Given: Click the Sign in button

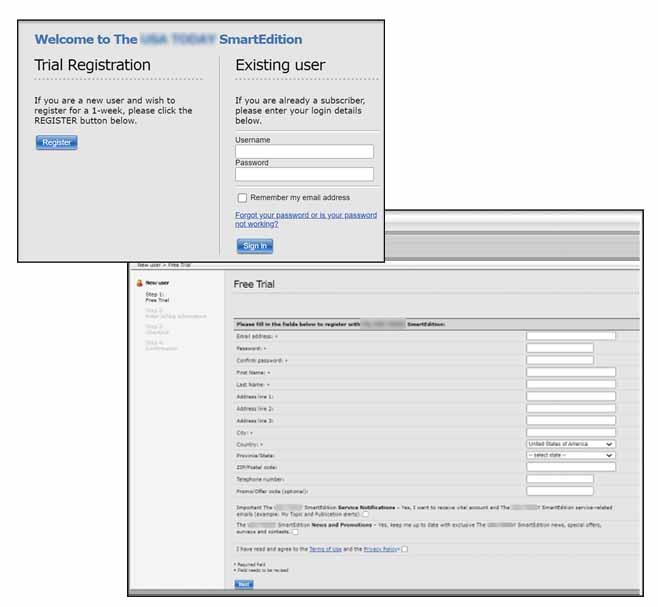Looking at the screenshot, I should tap(255, 246).
